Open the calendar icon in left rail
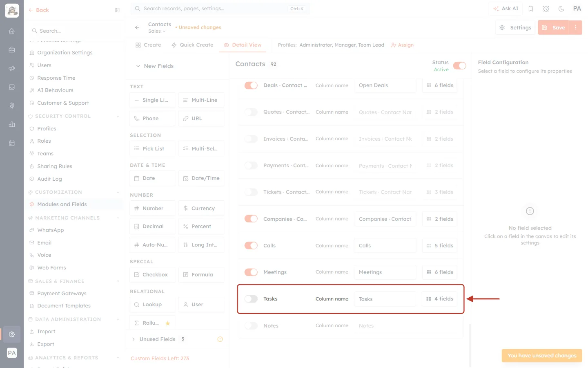The image size is (588, 368). [x=12, y=143]
